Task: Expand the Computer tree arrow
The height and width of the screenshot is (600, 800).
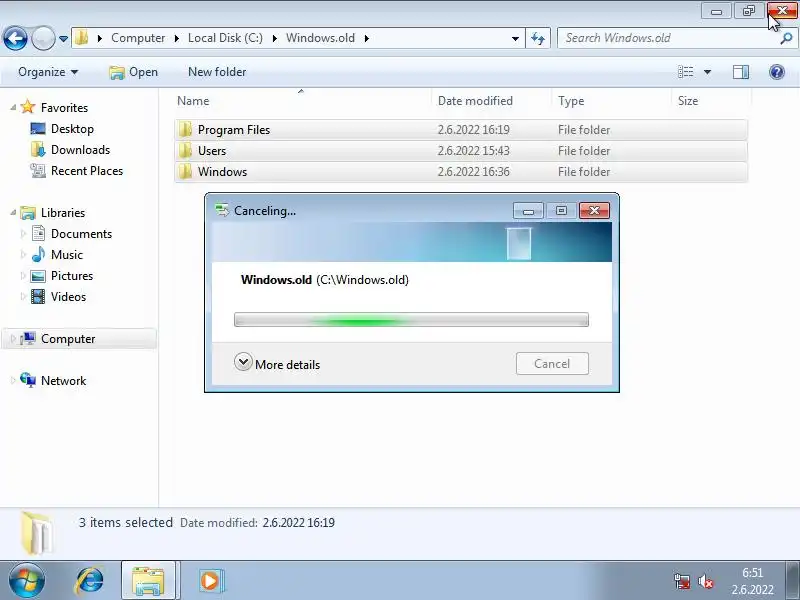Action: click(13, 339)
